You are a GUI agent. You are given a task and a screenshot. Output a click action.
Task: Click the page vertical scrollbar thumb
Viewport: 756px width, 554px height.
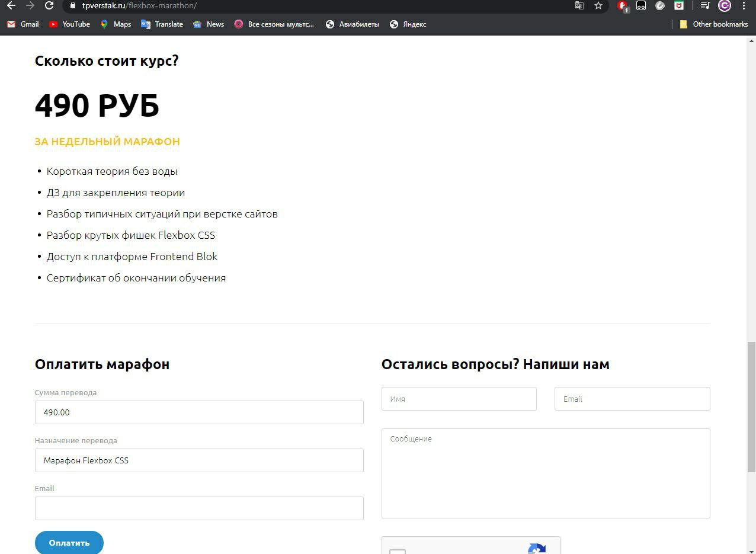(751, 406)
